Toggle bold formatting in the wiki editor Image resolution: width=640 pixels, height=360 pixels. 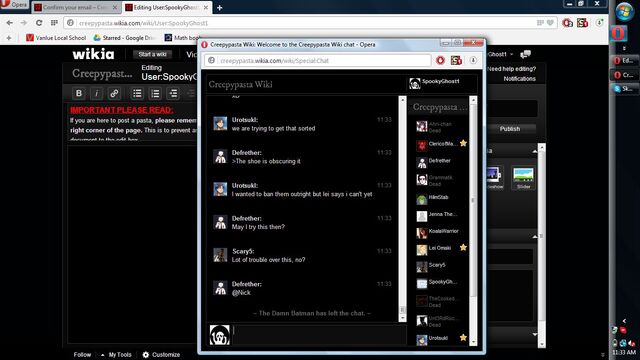[x=79, y=93]
